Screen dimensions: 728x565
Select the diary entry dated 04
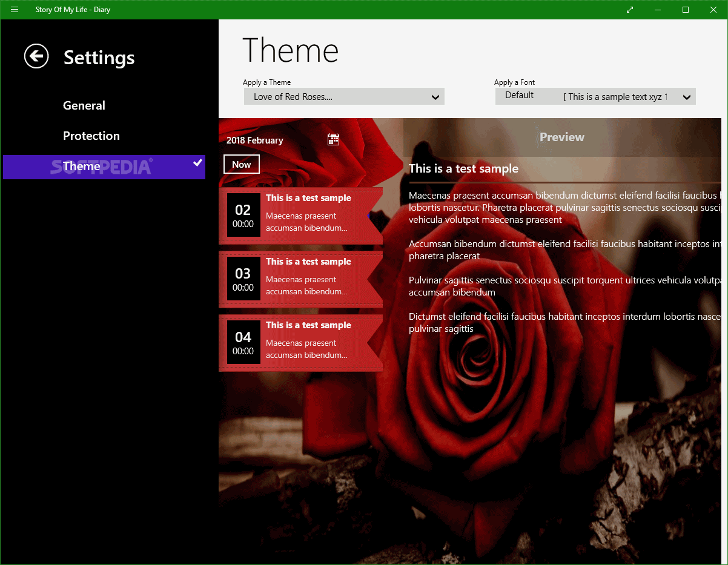pos(300,343)
